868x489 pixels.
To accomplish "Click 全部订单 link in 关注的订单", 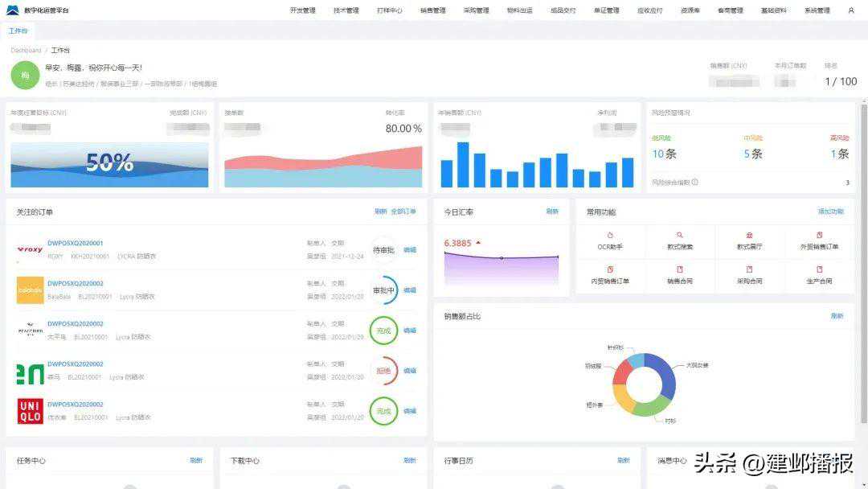I will [x=403, y=212].
